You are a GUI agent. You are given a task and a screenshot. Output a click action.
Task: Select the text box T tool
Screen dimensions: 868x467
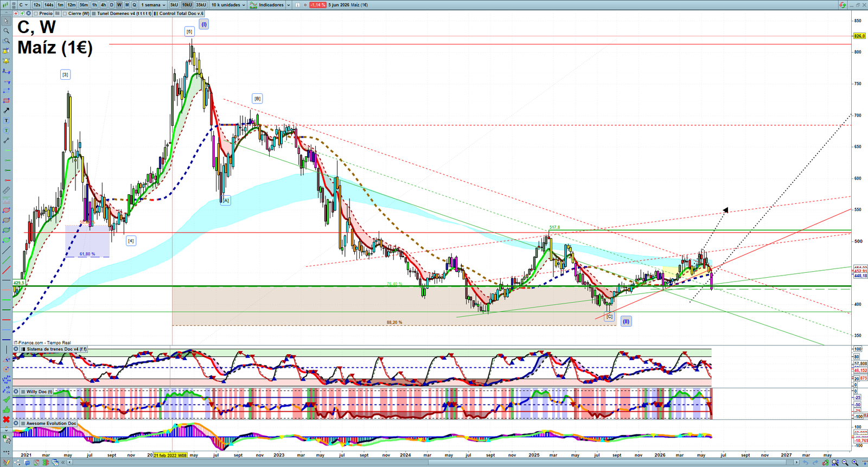(x=6, y=120)
